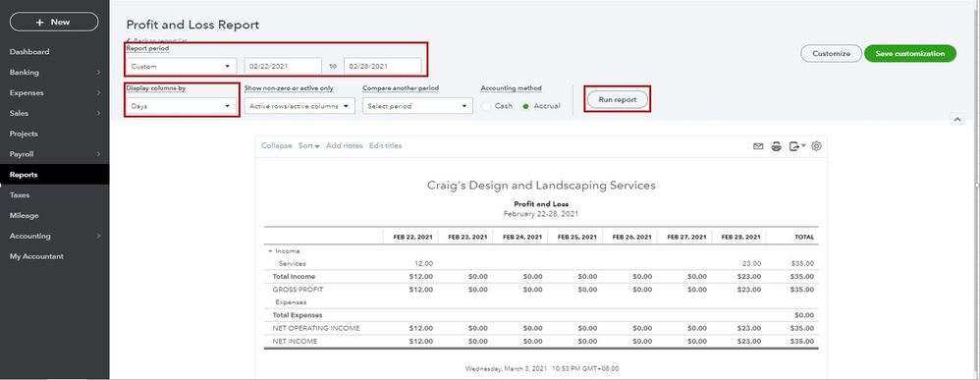Open the Active rows/active columns dropdown

299,106
